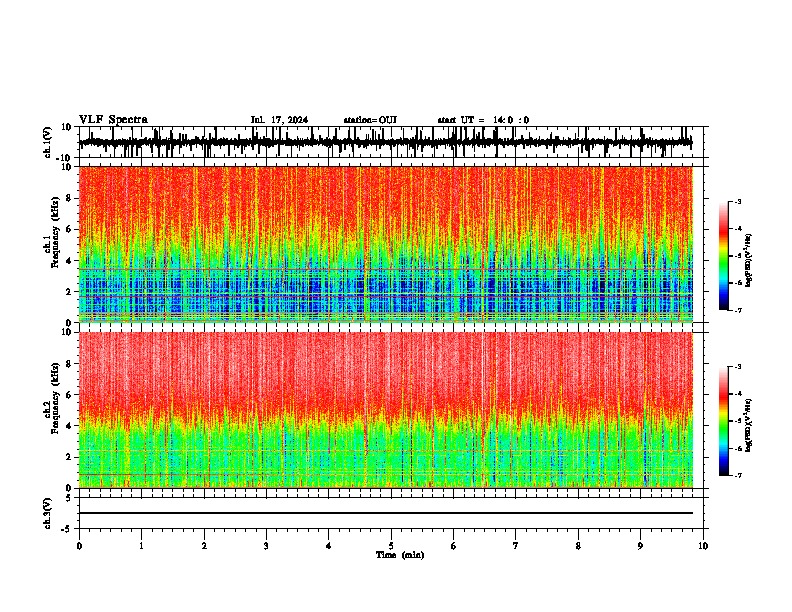This screenshot has width=792, height=612.
Task: Click time axis tick label "1"
Action: point(141,546)
